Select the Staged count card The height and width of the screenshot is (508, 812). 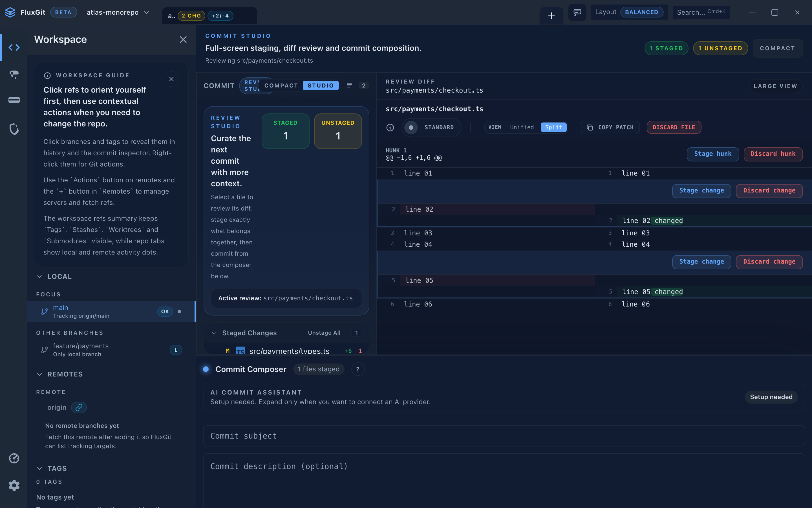285,131
